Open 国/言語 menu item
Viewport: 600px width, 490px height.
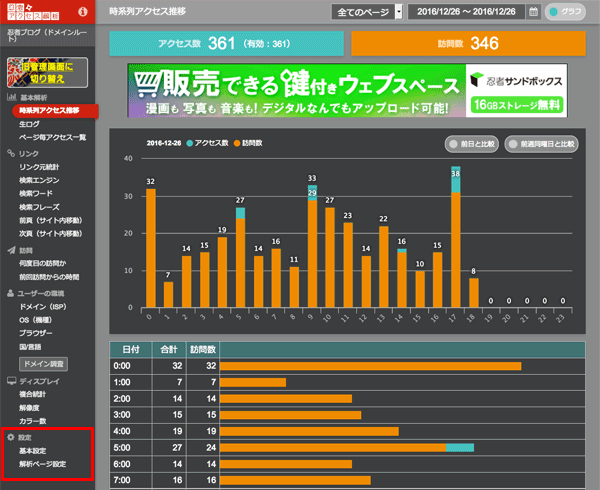[30, 347]
